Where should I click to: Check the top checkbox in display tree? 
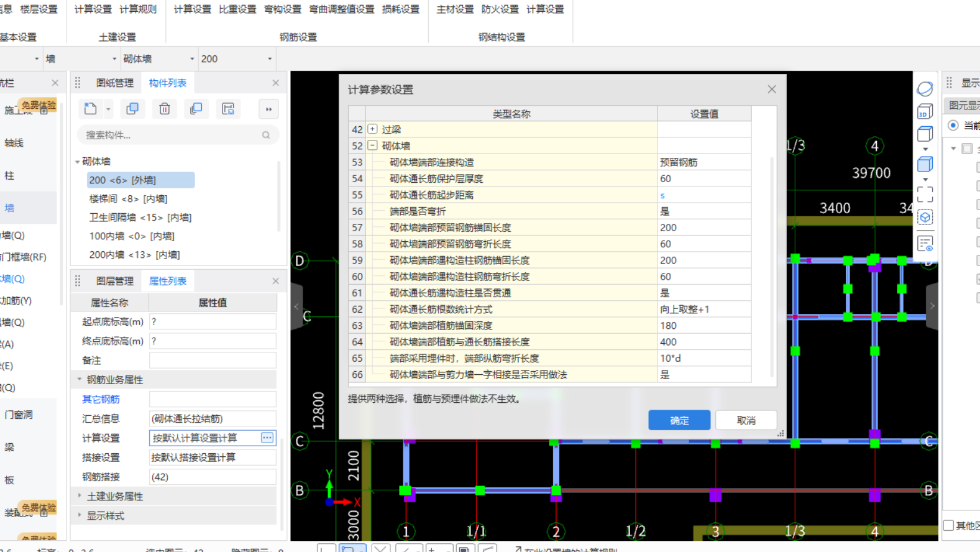point(967,149)
